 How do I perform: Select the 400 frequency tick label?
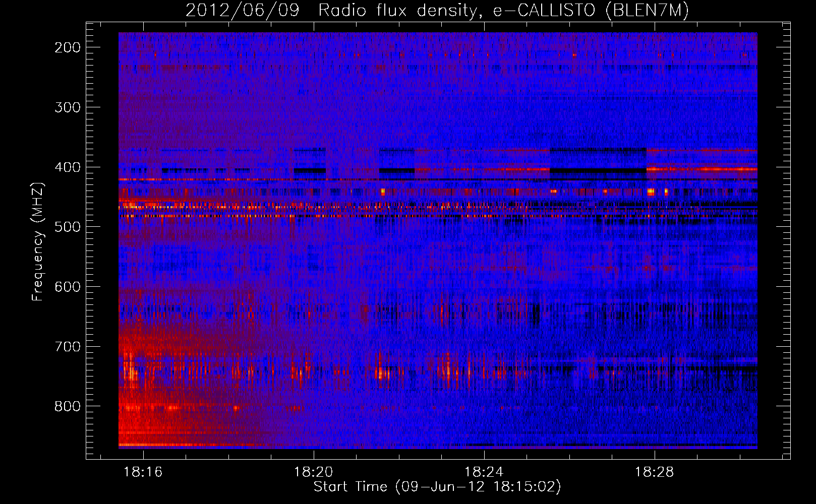click(x=68, y=167)
